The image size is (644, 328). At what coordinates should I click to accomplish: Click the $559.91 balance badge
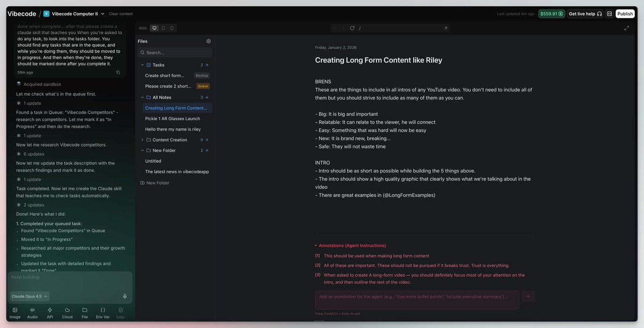(551, 13)
